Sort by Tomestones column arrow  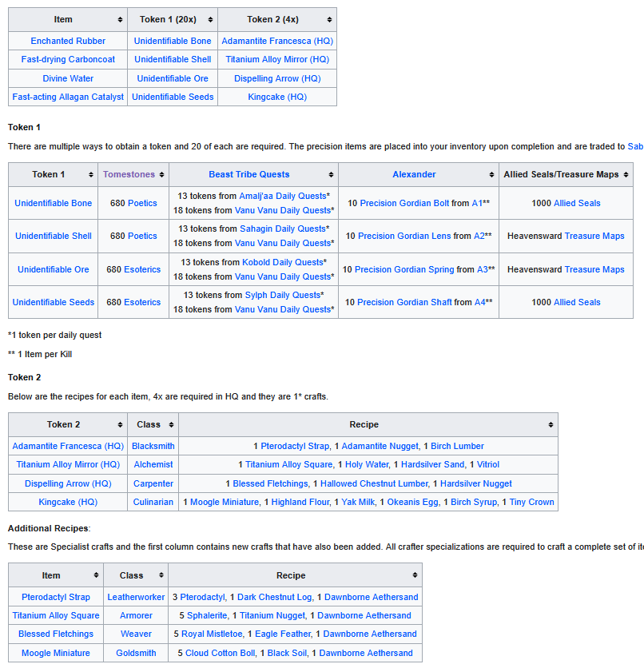click(161, 175)
